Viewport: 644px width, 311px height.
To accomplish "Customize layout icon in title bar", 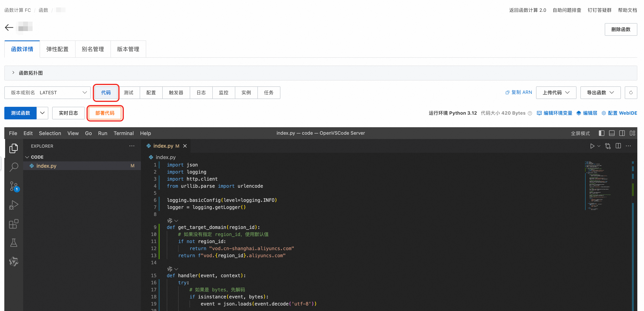I will (x=632, y=133).
